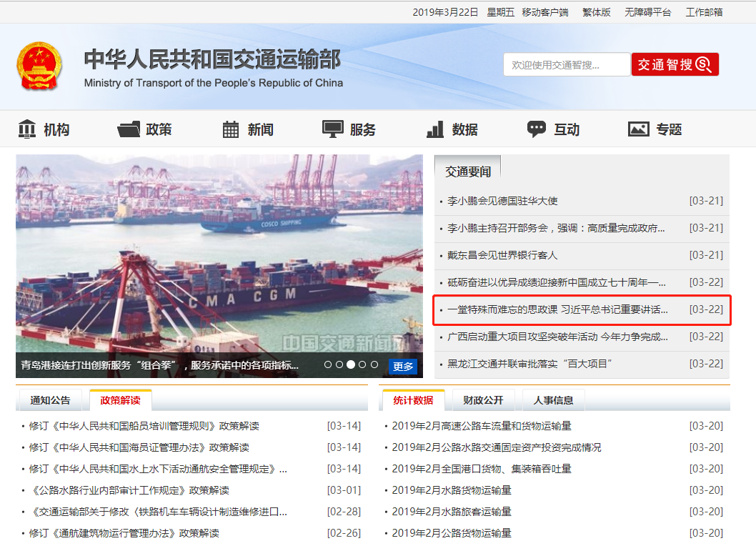Select the fifth carousel slide dot

pyautogui.click(x=374, y=364)
